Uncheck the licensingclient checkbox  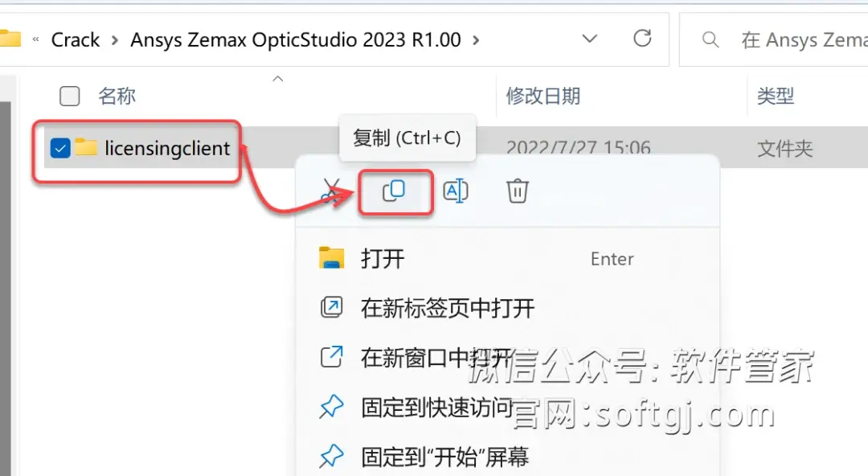59,148
